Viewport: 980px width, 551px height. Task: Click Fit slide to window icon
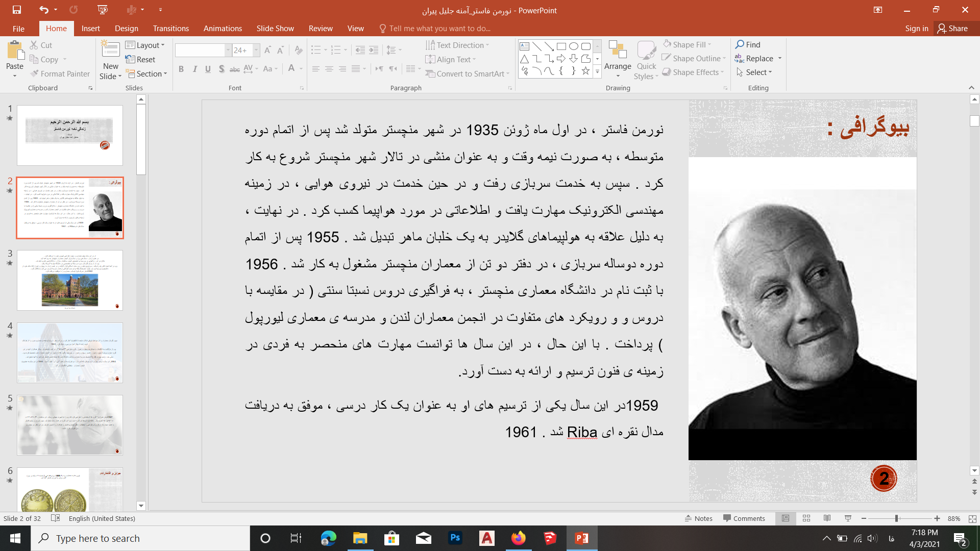coord(972,518)
